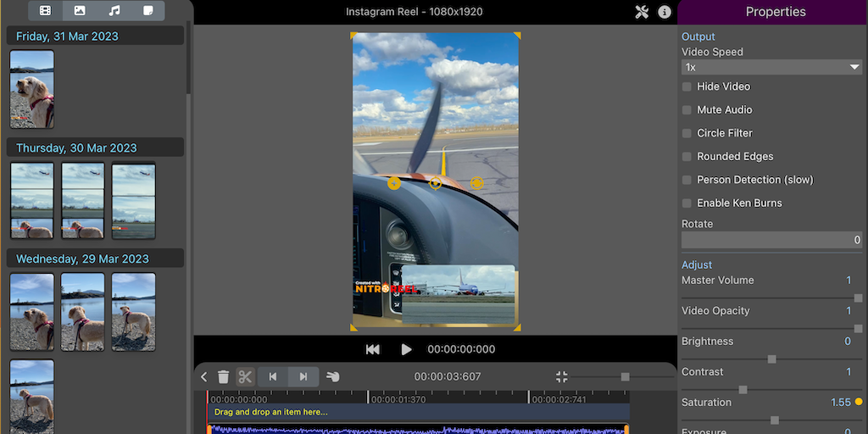Click the right yellow target circle
This screenshot has width=868, height=434.
pos(476,183)
